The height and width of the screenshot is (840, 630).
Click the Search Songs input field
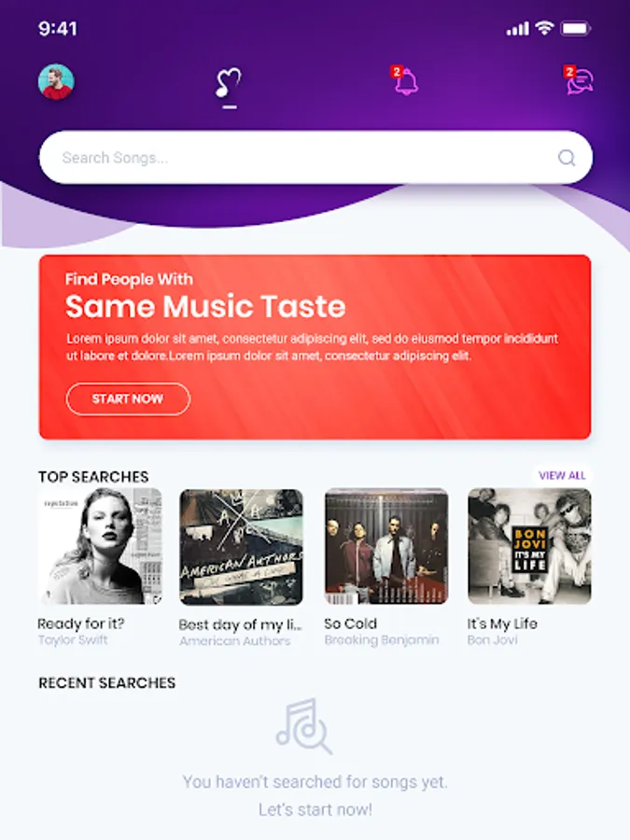click(x=316, y=158)
